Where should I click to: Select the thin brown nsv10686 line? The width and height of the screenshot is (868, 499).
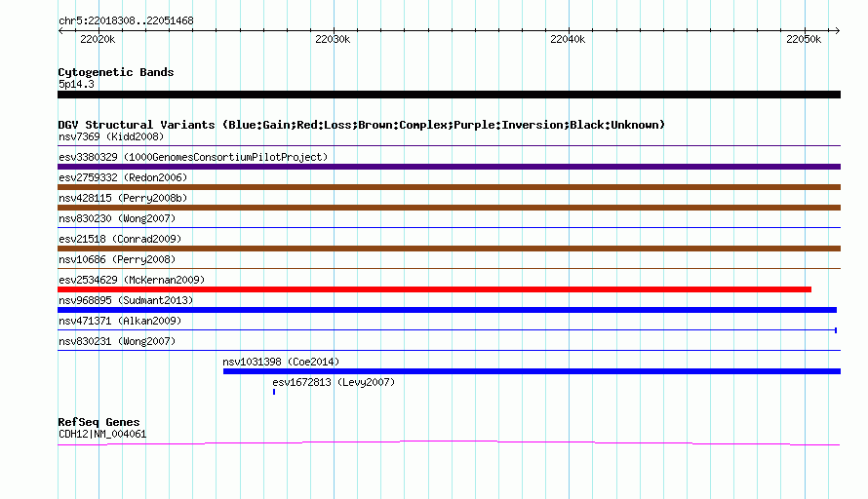pyautogui.click(x=449, y=268)
